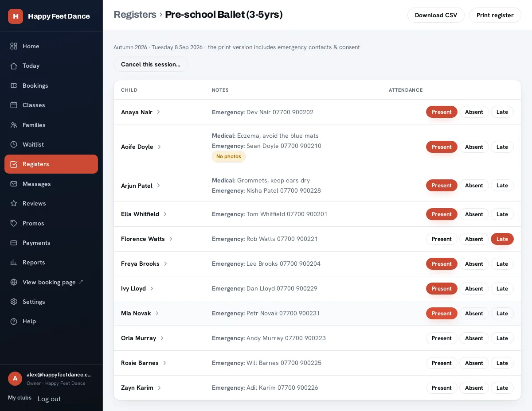Open the Messages section
Image resolution: width=532 pixels, height=411 pixels.
coord(51,184)
